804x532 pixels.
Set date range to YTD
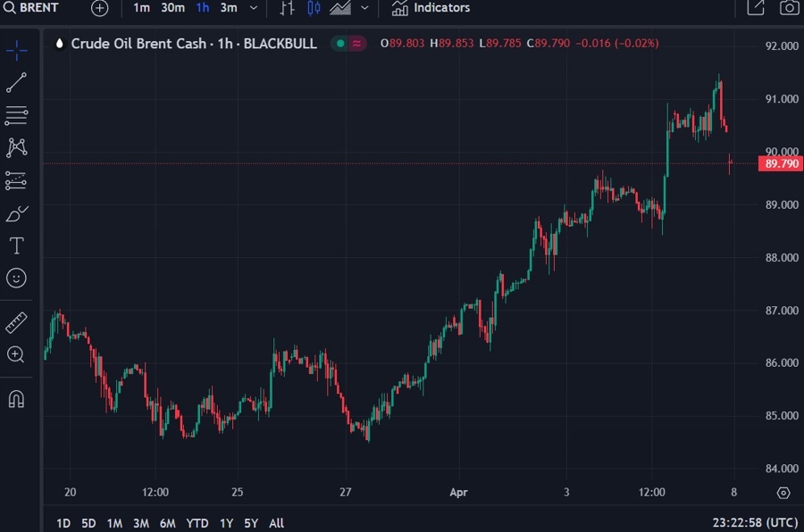197,523
